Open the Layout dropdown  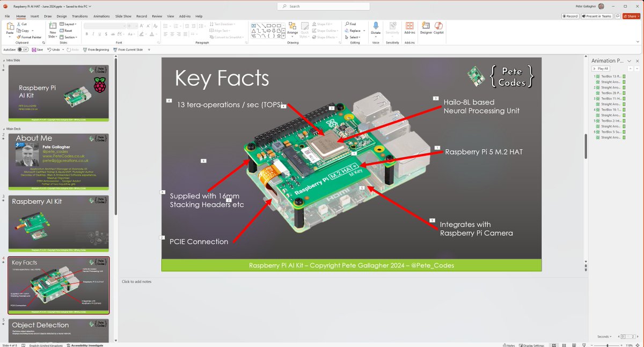69,24
